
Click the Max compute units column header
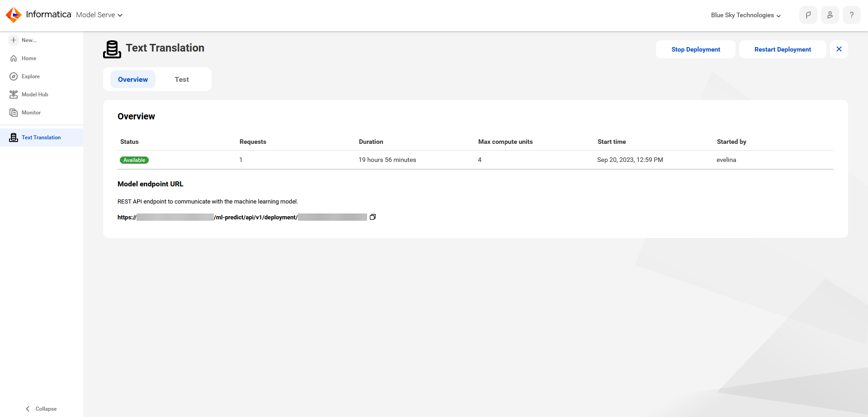point(505,142)
